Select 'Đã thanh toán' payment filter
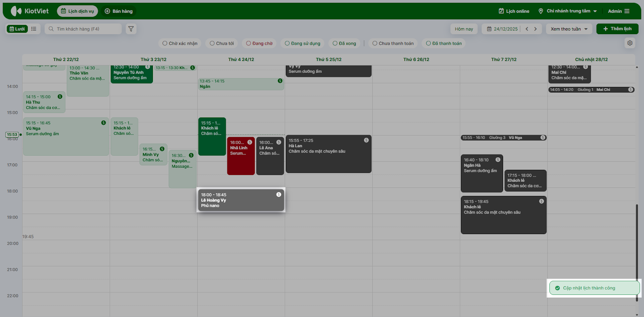 [x=444, y=43]
